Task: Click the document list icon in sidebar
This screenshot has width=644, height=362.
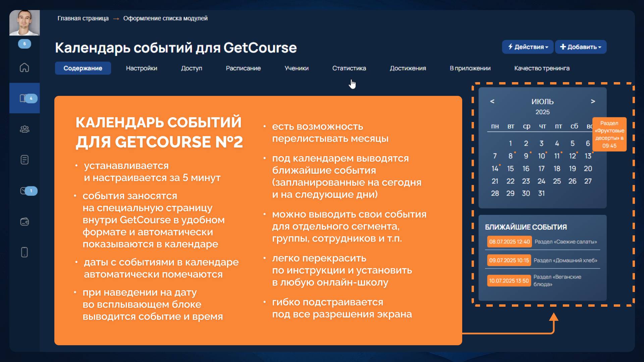Action: pos(24,160)
